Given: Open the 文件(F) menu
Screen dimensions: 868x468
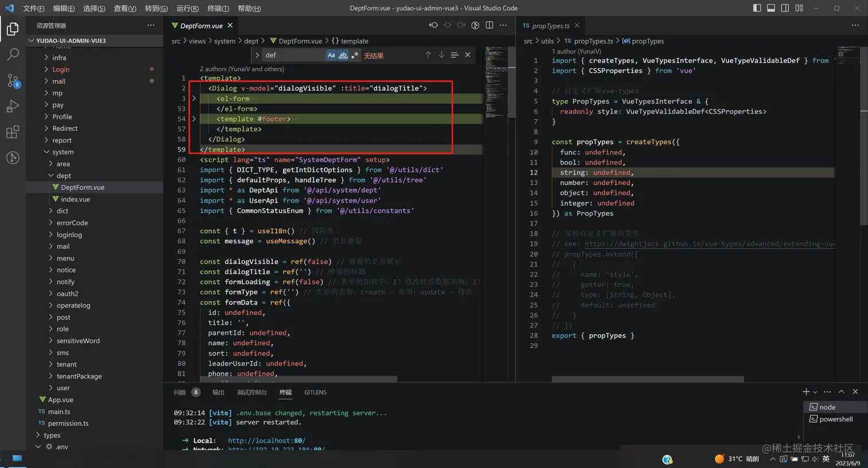Looking at the screenshot, I should point(34,8).
